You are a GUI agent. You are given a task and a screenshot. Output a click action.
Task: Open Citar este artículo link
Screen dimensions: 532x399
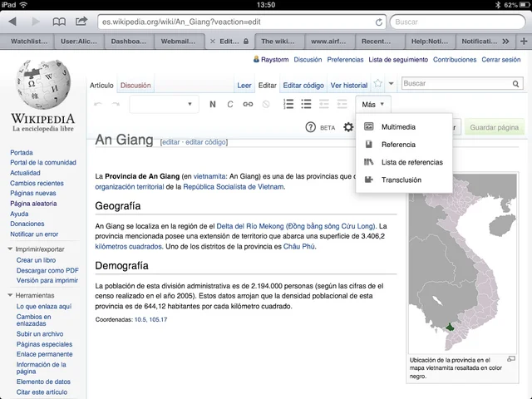[x=42, y=392]
